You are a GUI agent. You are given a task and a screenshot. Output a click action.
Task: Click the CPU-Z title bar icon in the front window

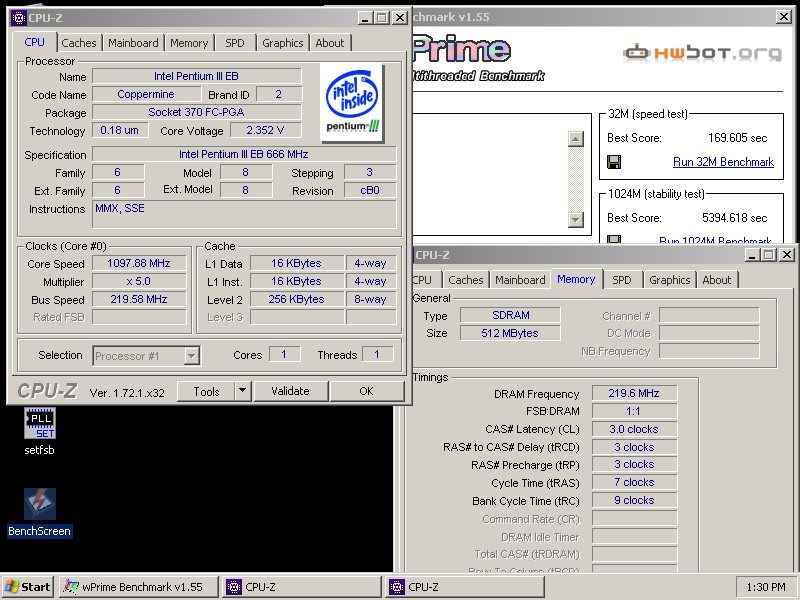(18, 18)
